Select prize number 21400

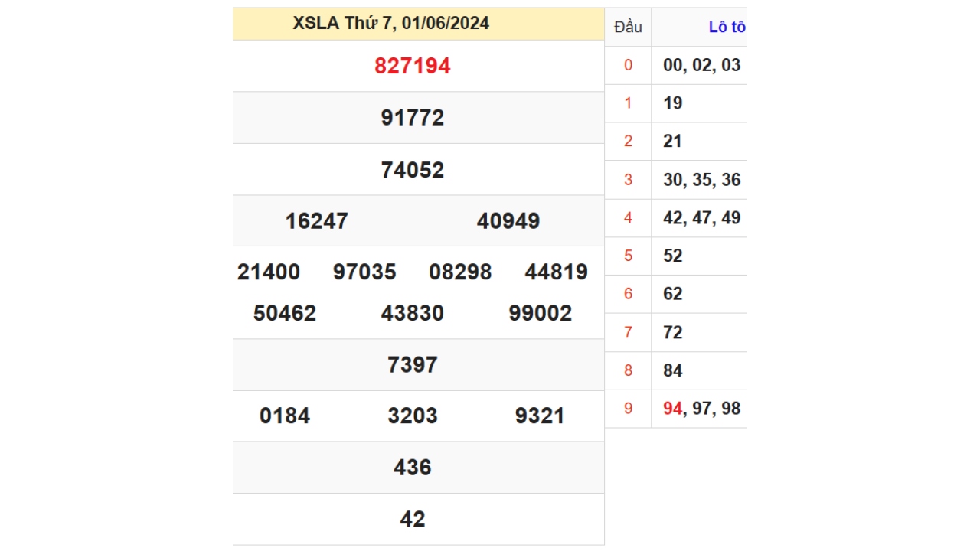[x=269, y=272]
